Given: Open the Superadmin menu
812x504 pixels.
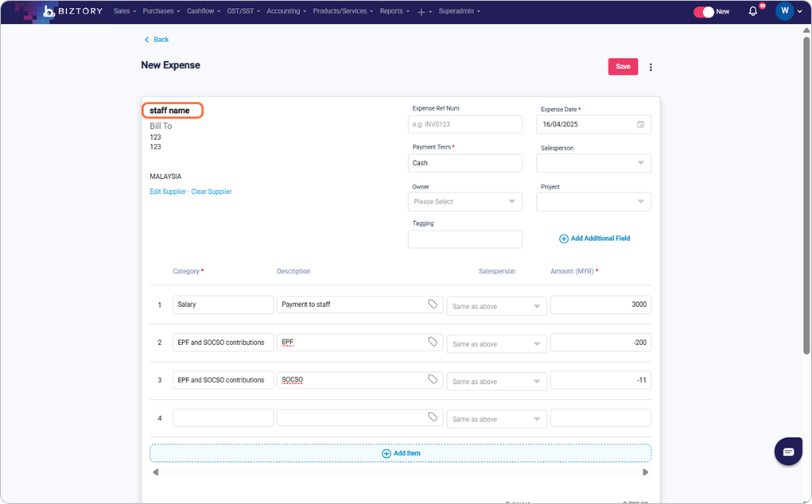Looking at the screenshot, I should pos(459,11).
